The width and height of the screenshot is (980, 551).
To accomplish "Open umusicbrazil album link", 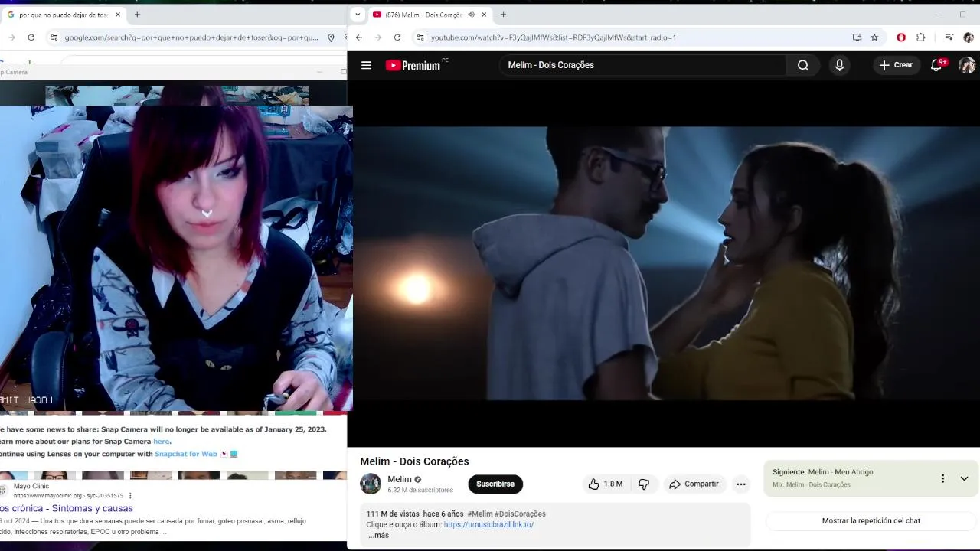I will point(488,524).
